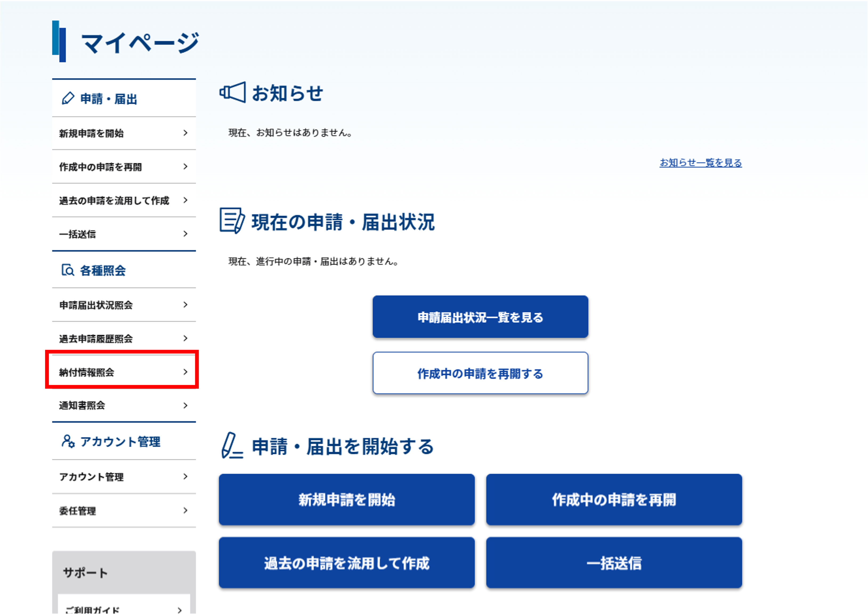Click text 現在、お知らせはありません。

[291, 133]
